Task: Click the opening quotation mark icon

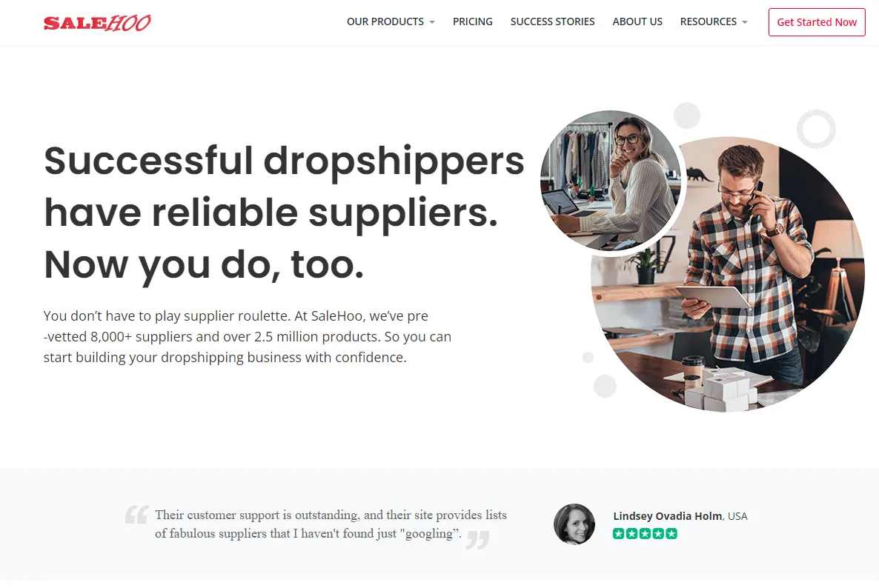Action: (137, 514)
